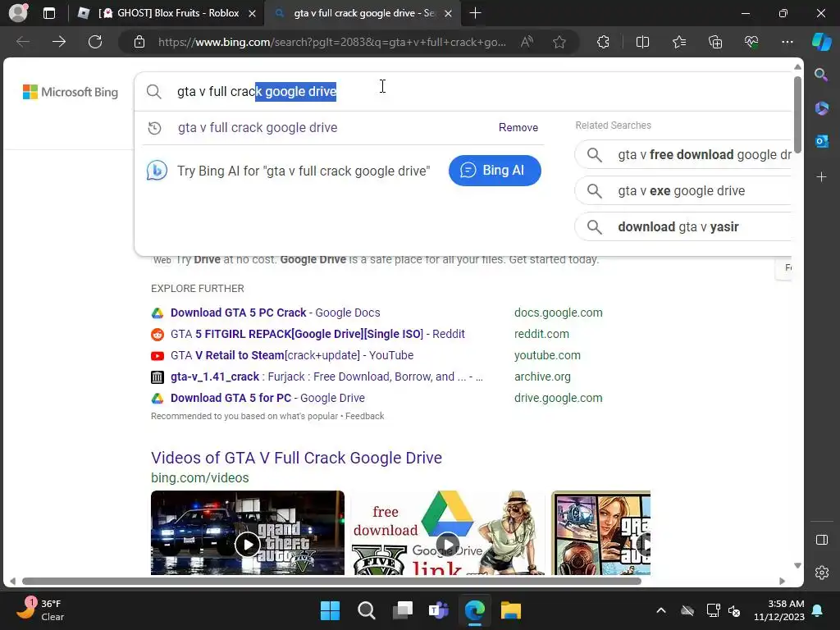This screenshot has height=630, width=840.
Task: Toggle split screen view
Action: 642,42
